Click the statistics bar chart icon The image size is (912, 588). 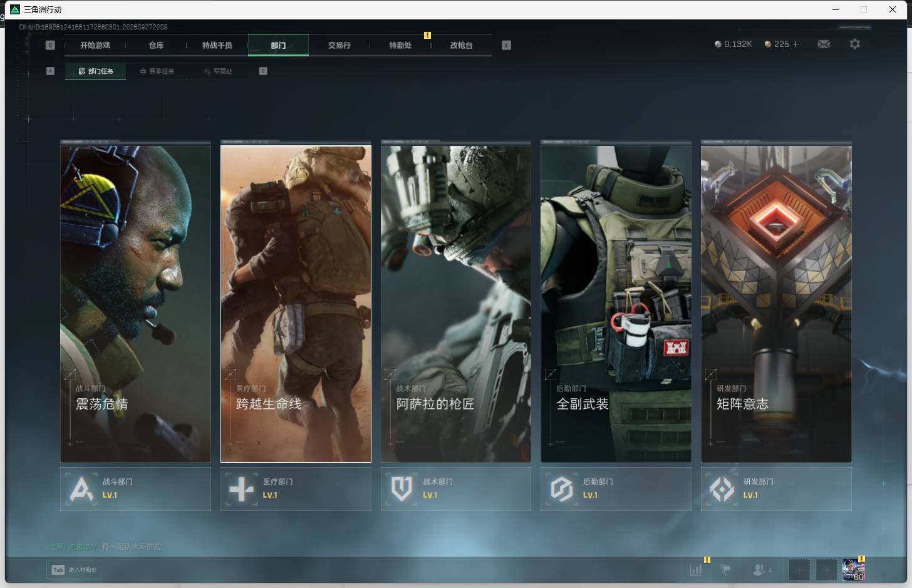point(696,570)
